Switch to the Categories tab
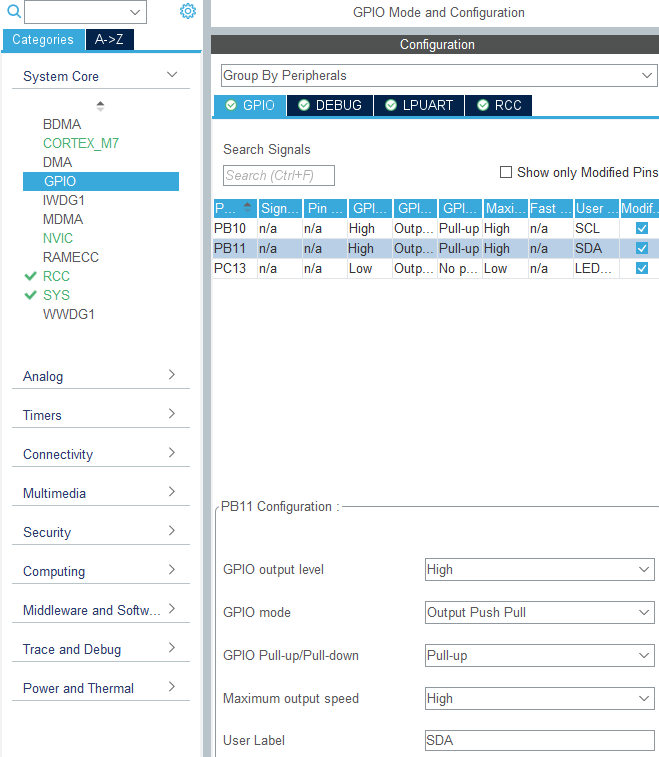Viewport: 659px width, 757px height. coord(43,40)
